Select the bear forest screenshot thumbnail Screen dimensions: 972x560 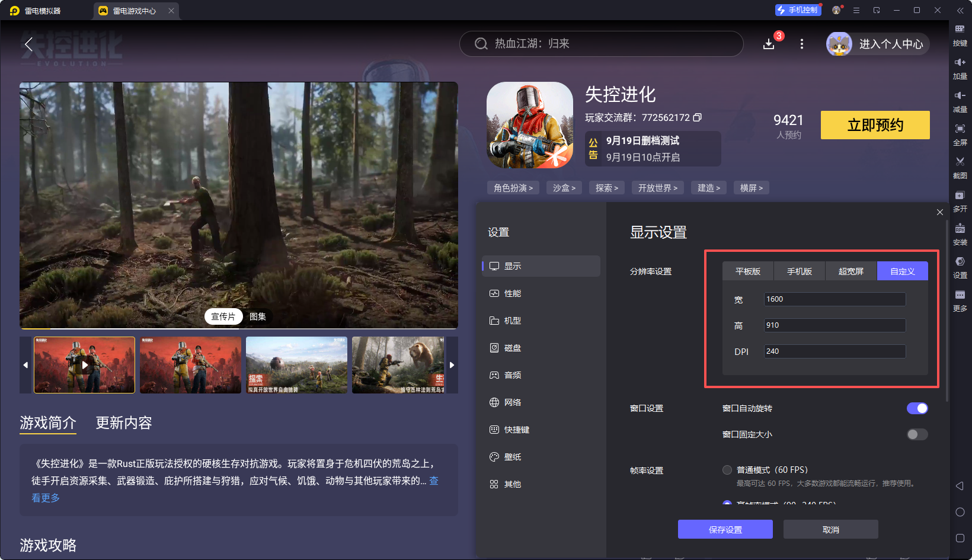[398, 365]
